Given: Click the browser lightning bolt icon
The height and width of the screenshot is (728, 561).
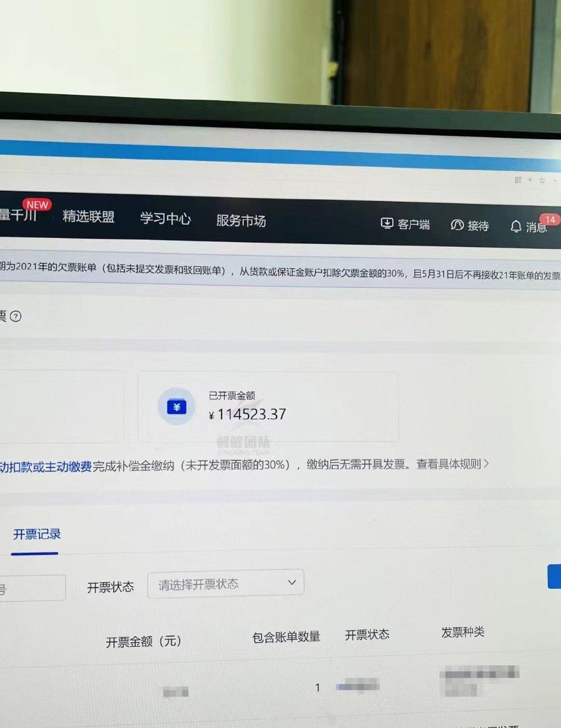Looking at the screenshot, I should [x=530, y=180].
